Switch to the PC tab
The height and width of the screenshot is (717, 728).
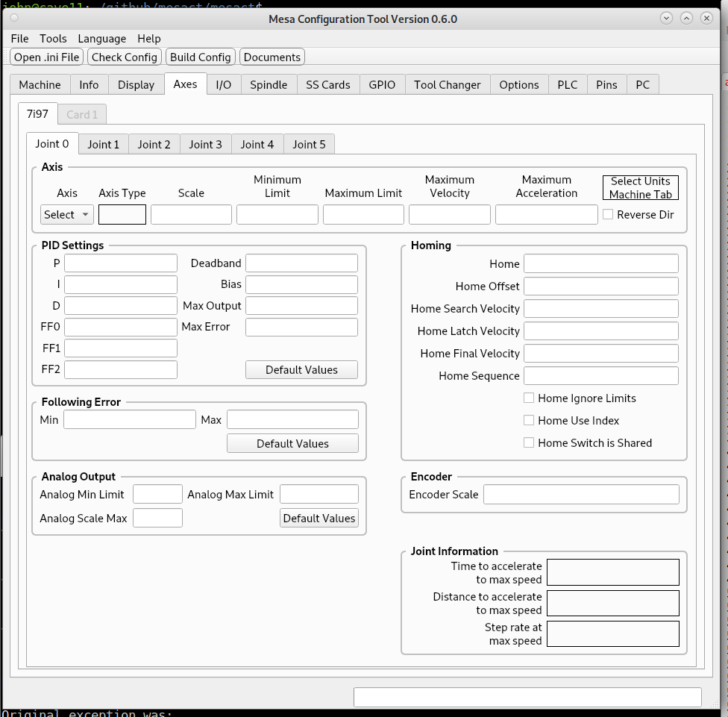point(642,85)
